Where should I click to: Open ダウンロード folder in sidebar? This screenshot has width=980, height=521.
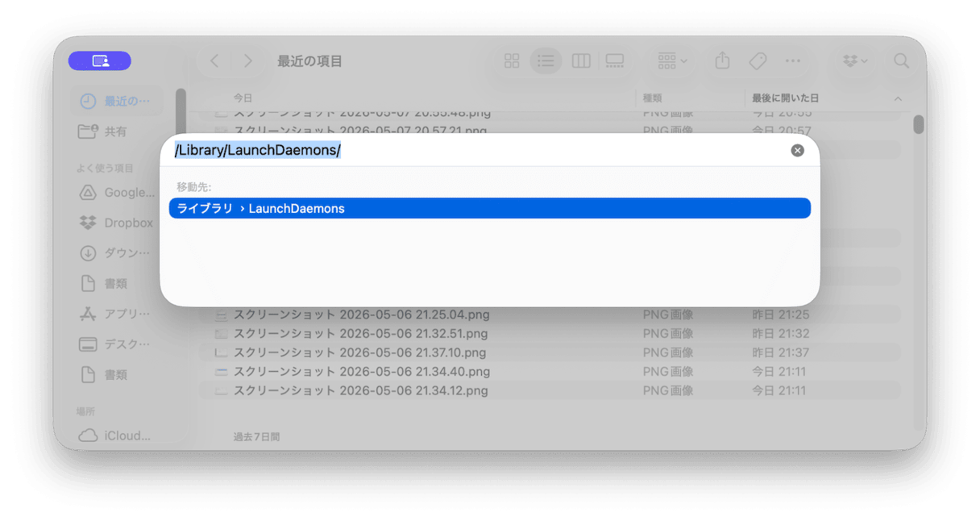click(x=116, y=253)
